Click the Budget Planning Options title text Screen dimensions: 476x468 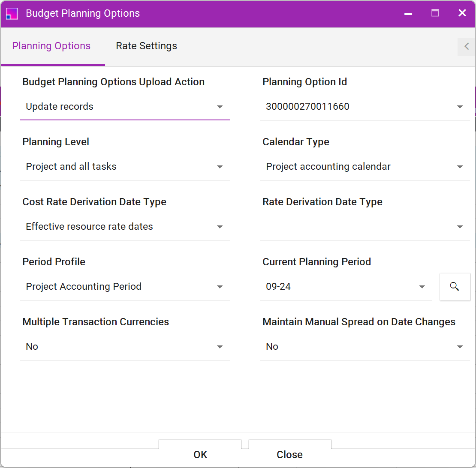[83, 13]
